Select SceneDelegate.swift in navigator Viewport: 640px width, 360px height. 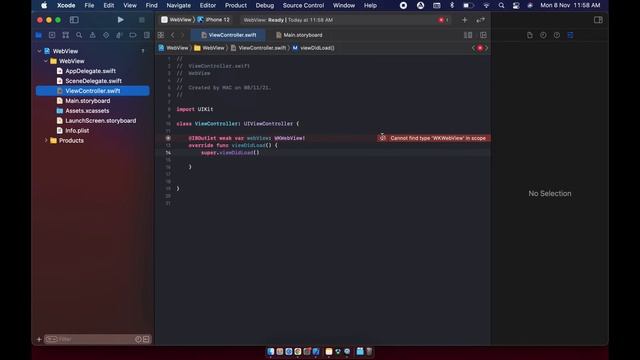pos(93,81)
